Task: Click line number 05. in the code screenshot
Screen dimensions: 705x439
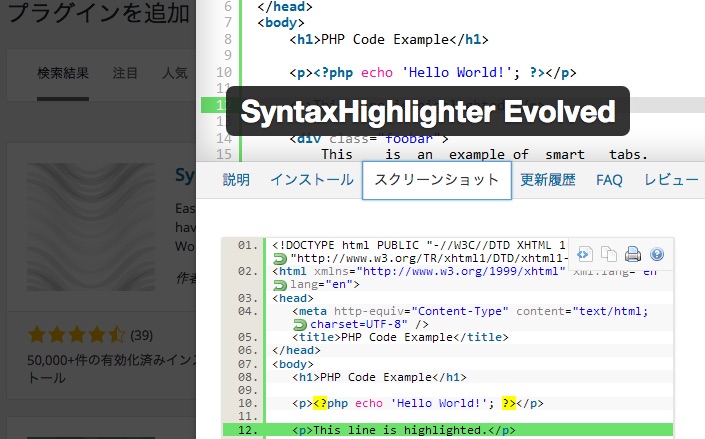Action: [x=248, y=337]
